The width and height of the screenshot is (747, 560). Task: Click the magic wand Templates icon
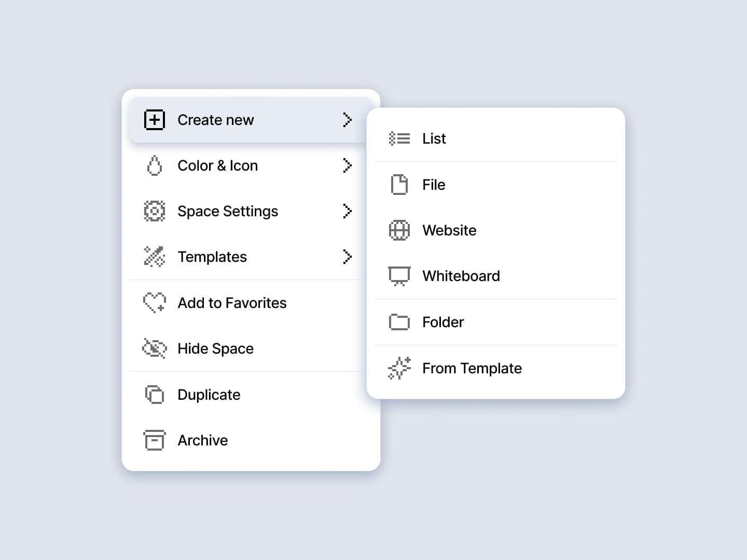[x=154, y=257]
